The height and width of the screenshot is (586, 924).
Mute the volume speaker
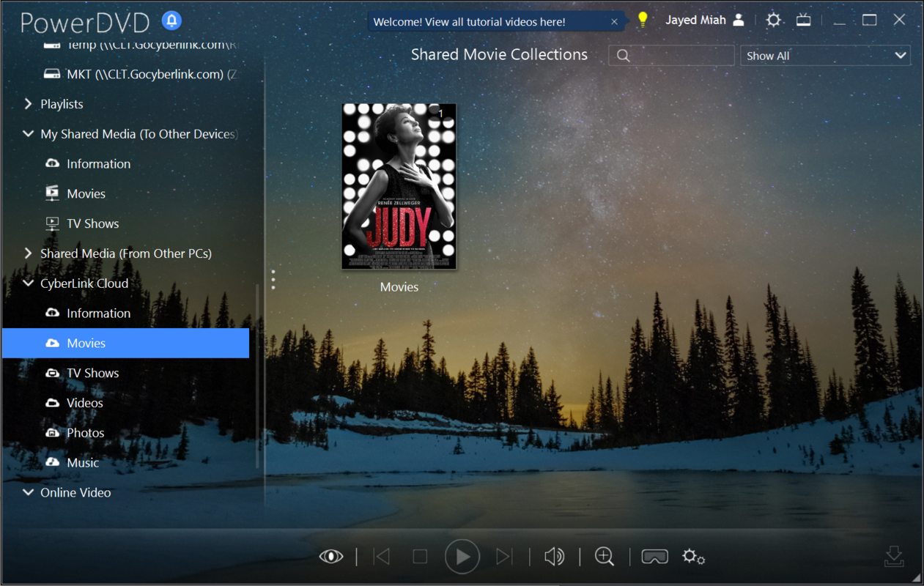[x=554, y=557]
